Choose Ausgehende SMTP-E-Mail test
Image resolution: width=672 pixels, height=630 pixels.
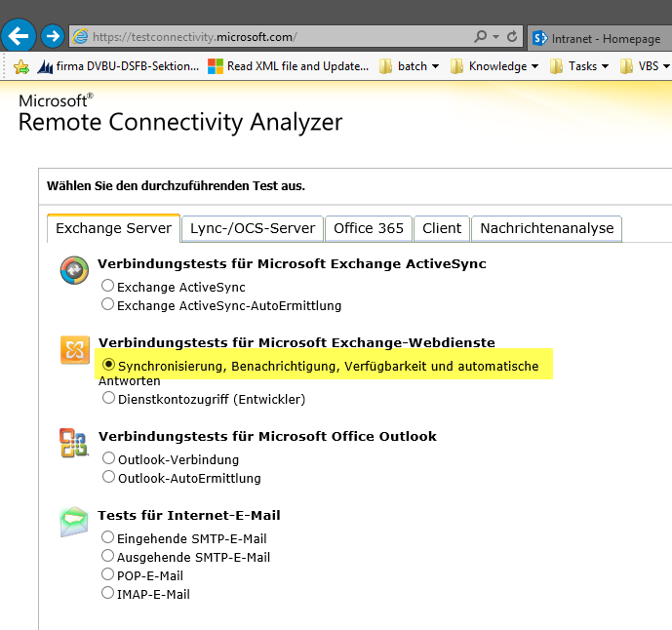pyautogui.click(x=107, y=556)
